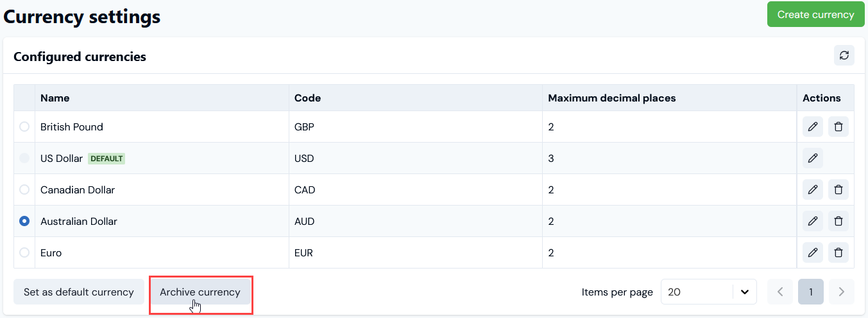This screenshot has height=318, width=868.
Task: Go to the previous page
Action: pos(780,292)
